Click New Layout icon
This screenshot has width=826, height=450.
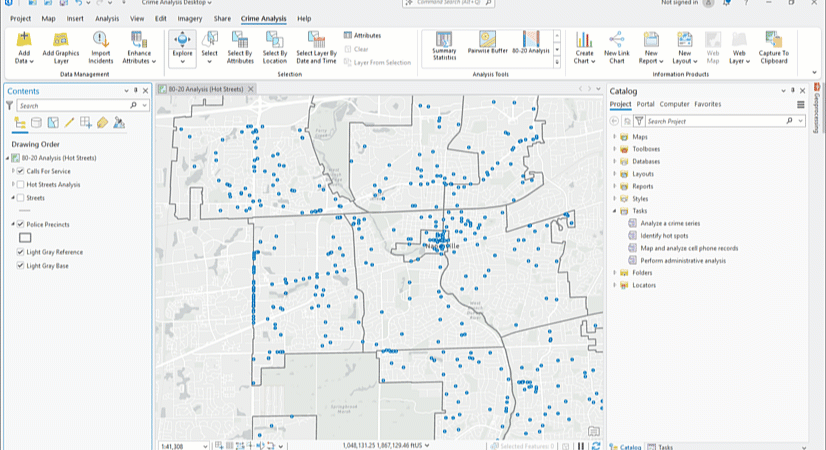(x=684, y=40)
